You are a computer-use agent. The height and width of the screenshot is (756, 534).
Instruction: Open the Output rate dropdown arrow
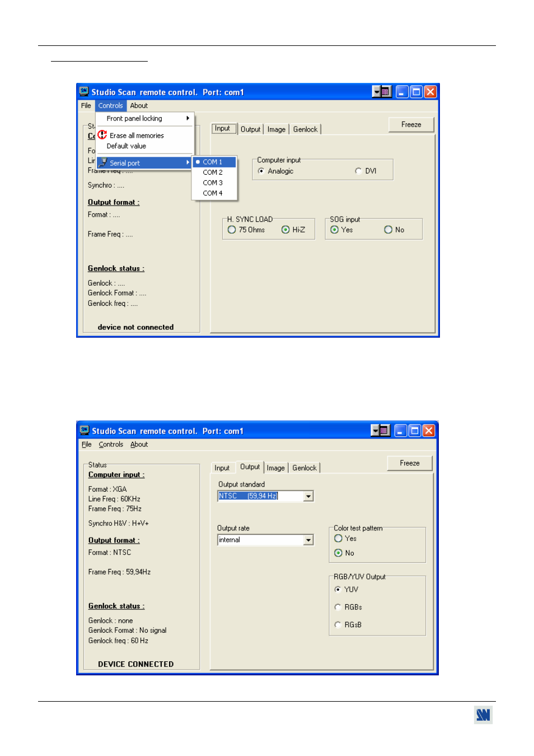(308, 540)
